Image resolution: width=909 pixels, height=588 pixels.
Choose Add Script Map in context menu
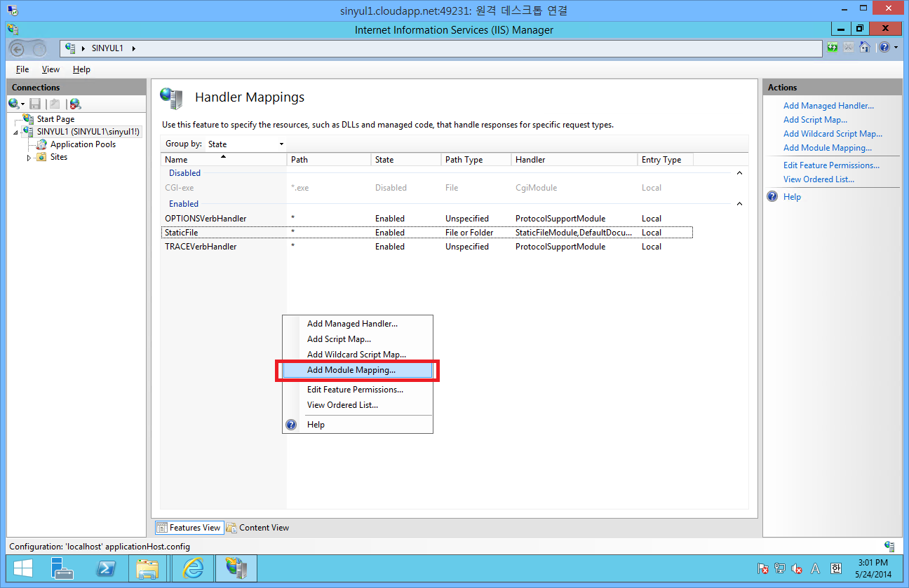click(358, 339)
